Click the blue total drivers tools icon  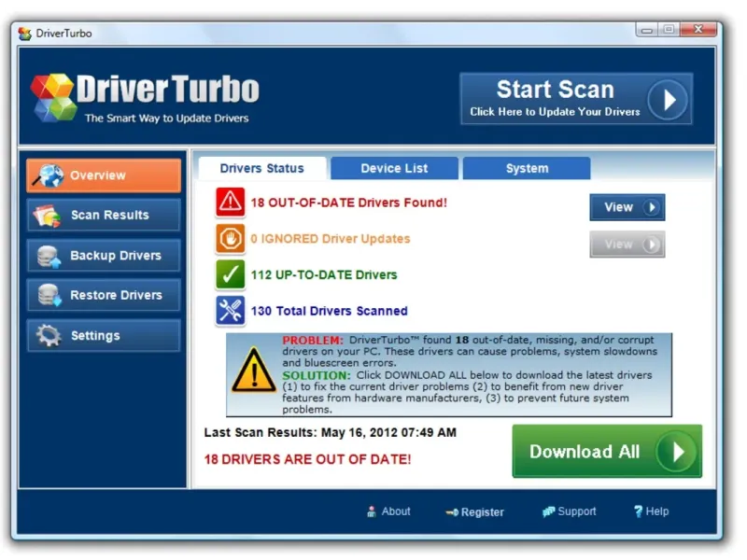click(x=230, y=311)
